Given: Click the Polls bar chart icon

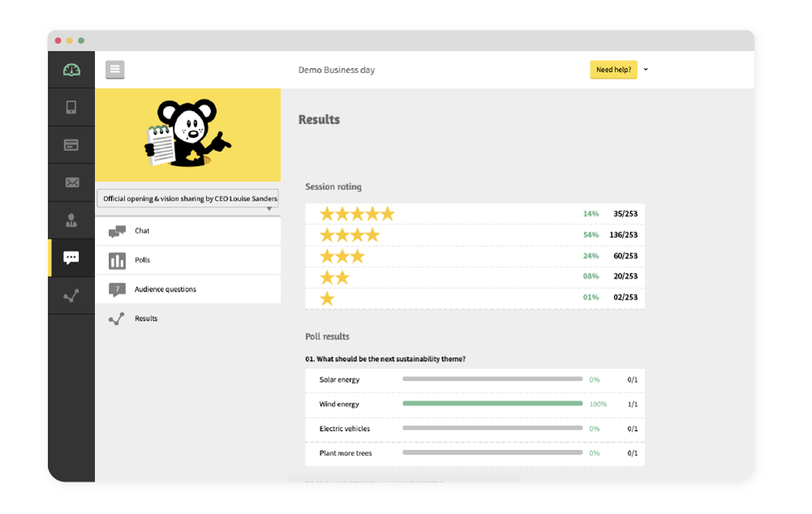Looking at the screenshot, I should pos(117,261).
